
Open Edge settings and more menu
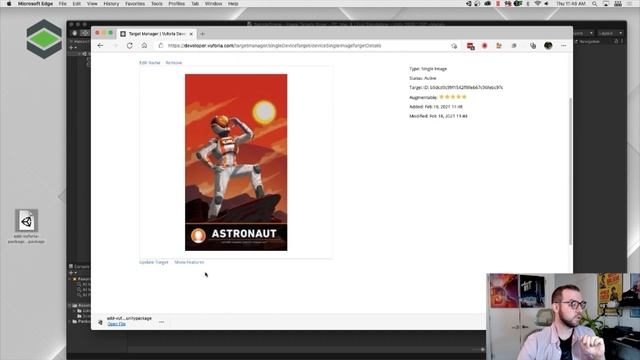coord(564,46)
